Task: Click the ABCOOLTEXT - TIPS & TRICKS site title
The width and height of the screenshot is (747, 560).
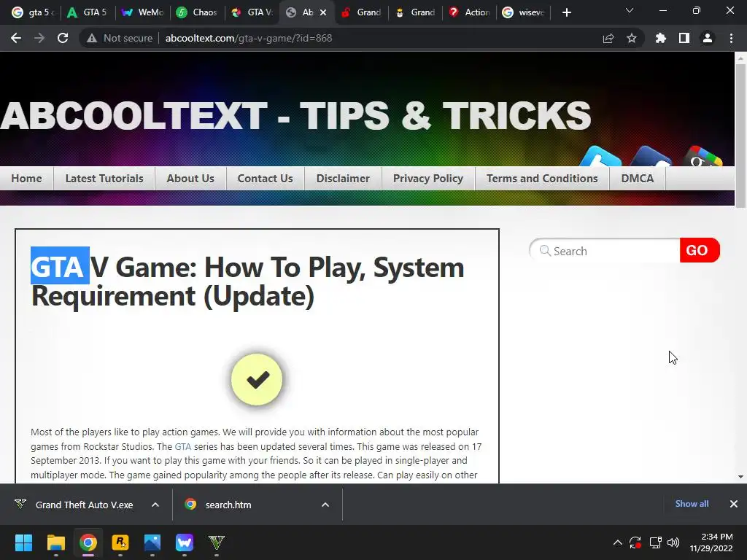Action: coord(295,116)
